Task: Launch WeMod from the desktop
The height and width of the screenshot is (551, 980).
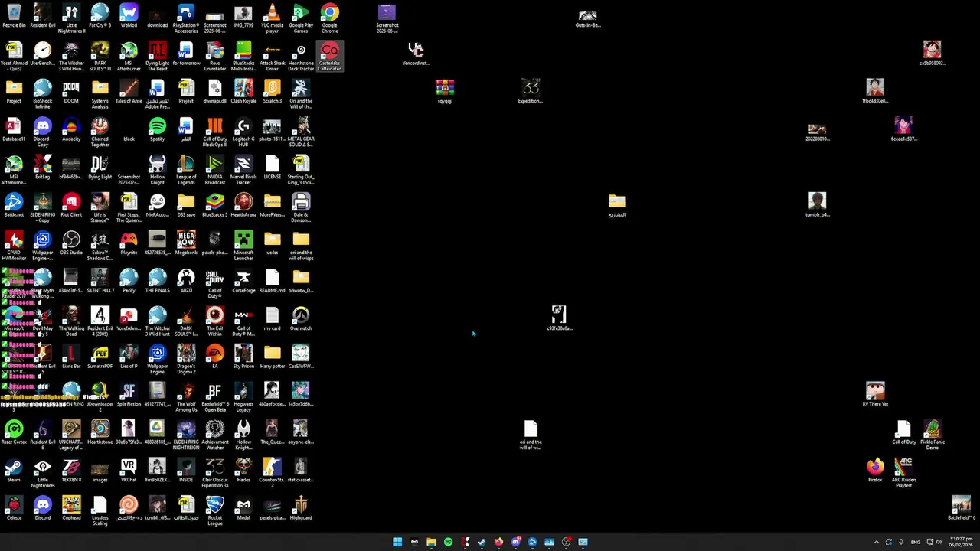Action: coord(129,14)
